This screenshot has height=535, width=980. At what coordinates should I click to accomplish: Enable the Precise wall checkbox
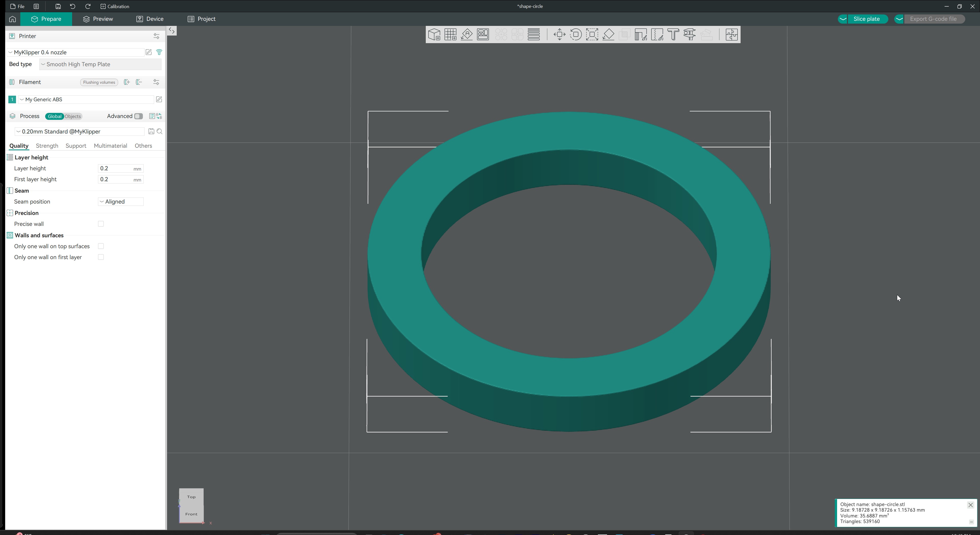(x=101, y=224)
